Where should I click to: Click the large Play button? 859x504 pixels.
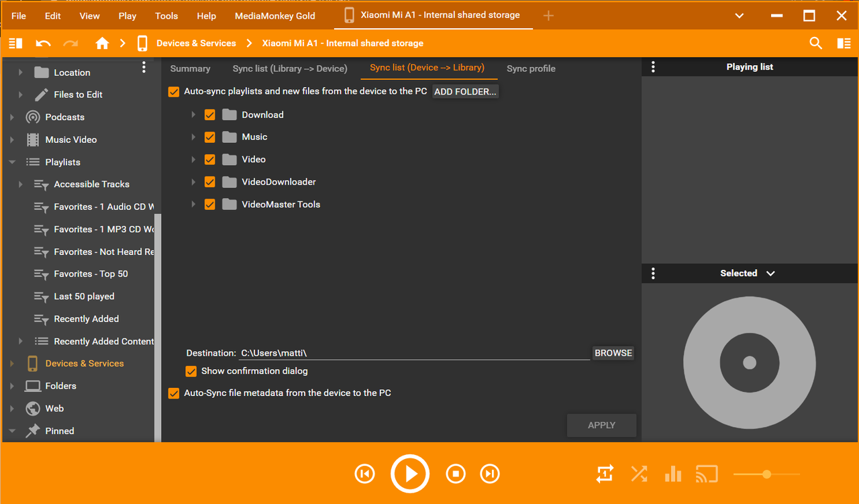tap(410, 474)
